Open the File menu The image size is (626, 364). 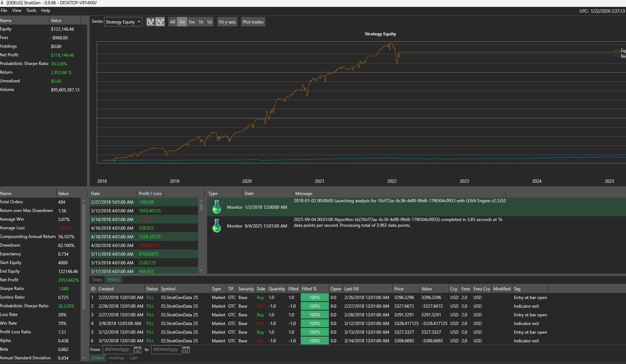tap(4, 10)
